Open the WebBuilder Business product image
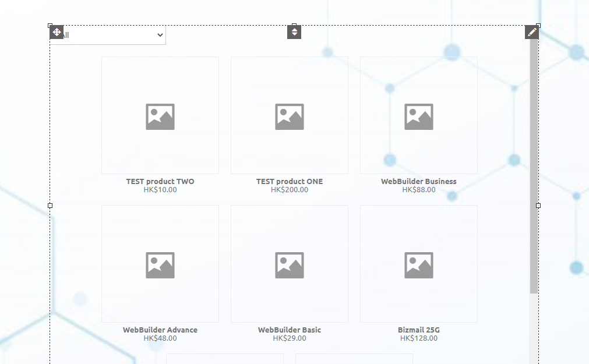This screenshot has height=364, width=589. (419, 115)
